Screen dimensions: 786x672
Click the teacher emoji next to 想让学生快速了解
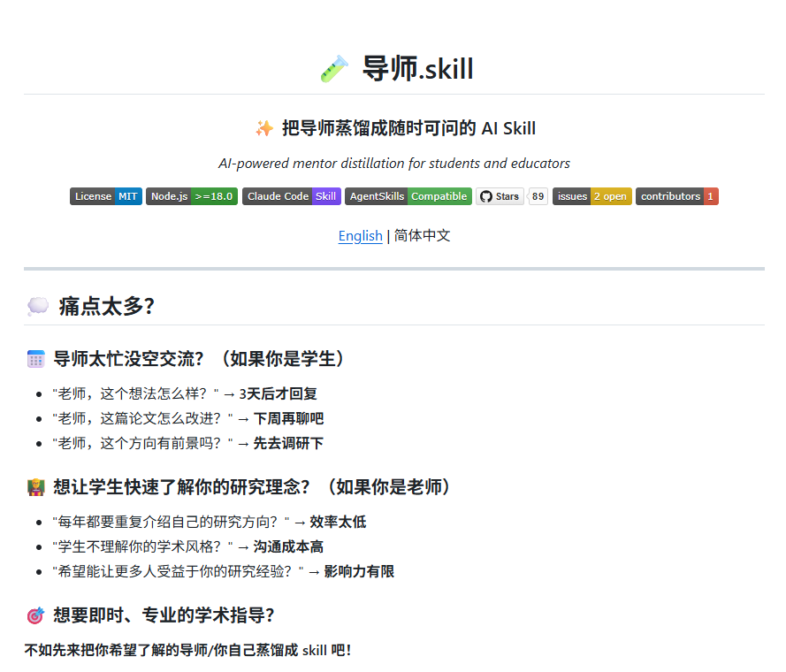[x=35, y=487]
